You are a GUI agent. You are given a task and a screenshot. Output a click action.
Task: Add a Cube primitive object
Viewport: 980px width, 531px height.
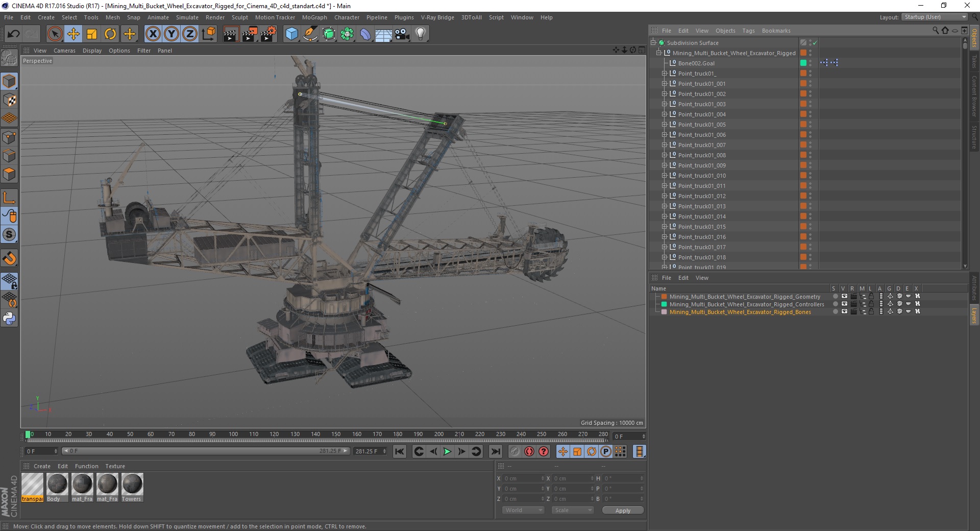point(291,34)
